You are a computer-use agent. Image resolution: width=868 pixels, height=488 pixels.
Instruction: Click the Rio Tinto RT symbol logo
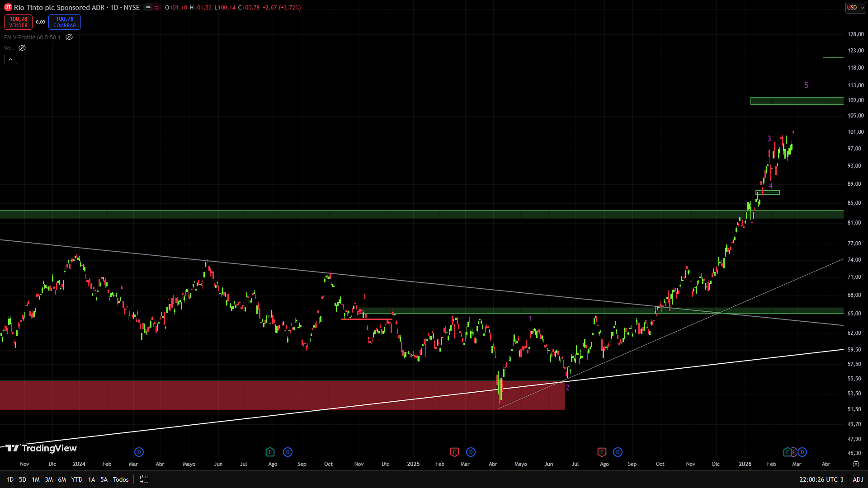(8, 8)
